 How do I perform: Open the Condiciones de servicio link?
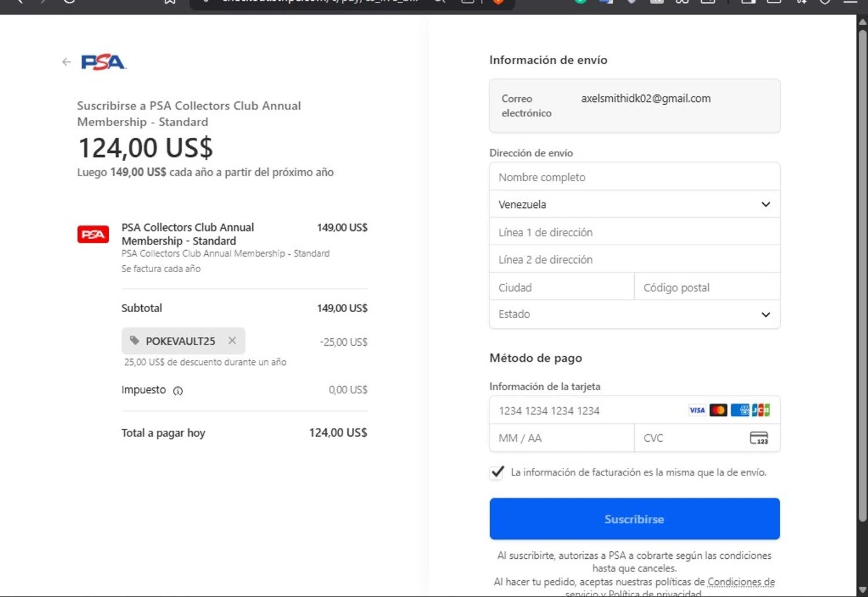coord(741,582)
